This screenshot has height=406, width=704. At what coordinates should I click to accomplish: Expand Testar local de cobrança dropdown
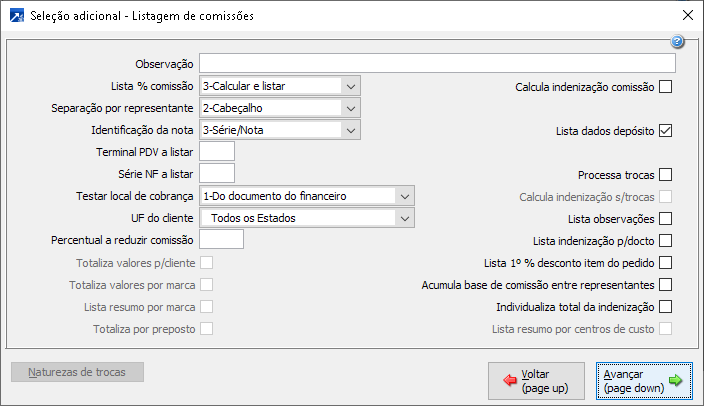[x=404, y=196]
